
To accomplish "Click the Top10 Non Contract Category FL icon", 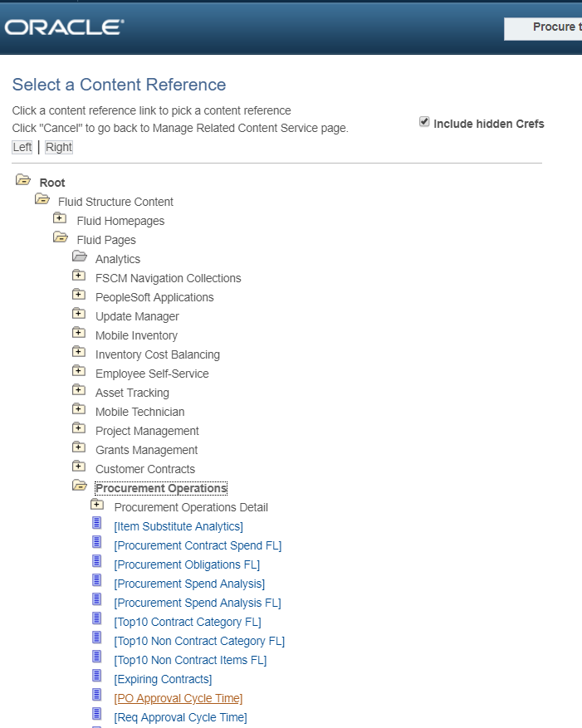I will (96, 638).
